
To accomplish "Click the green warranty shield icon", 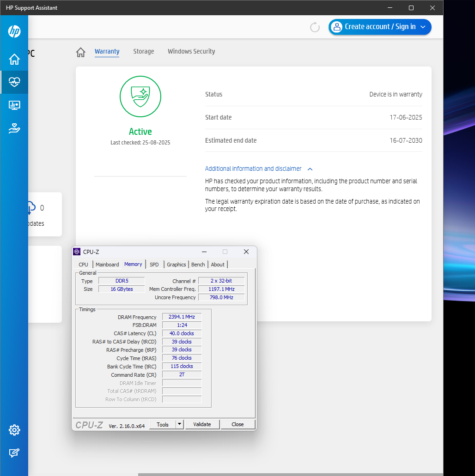I will 140,96.
